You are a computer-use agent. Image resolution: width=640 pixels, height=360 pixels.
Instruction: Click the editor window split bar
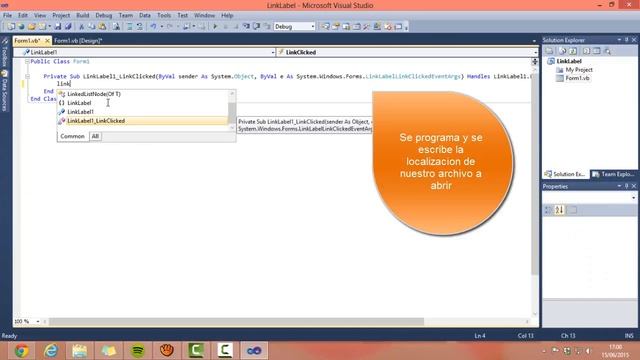tap(535, 62)
